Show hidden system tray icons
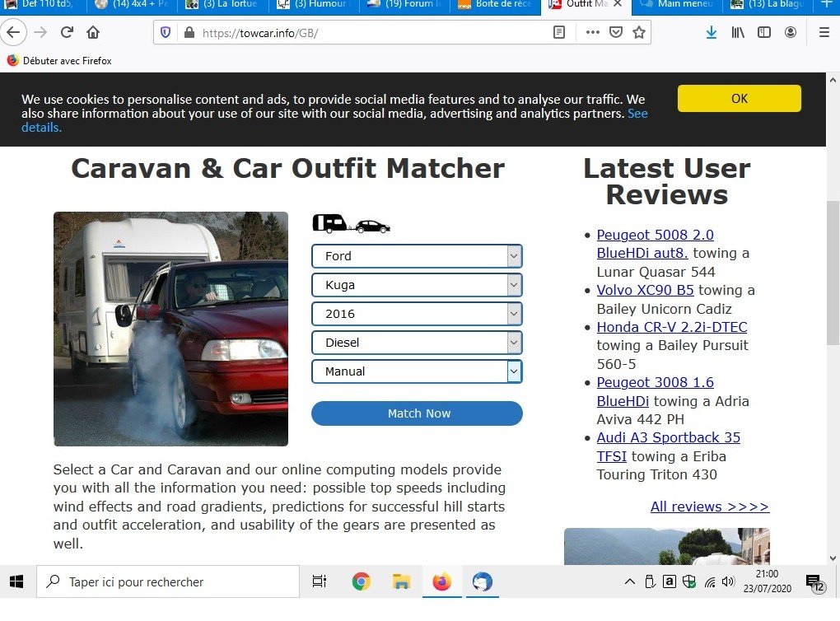Screen dimensions: 840x621 pyautogui.click(x=630, y=582)
